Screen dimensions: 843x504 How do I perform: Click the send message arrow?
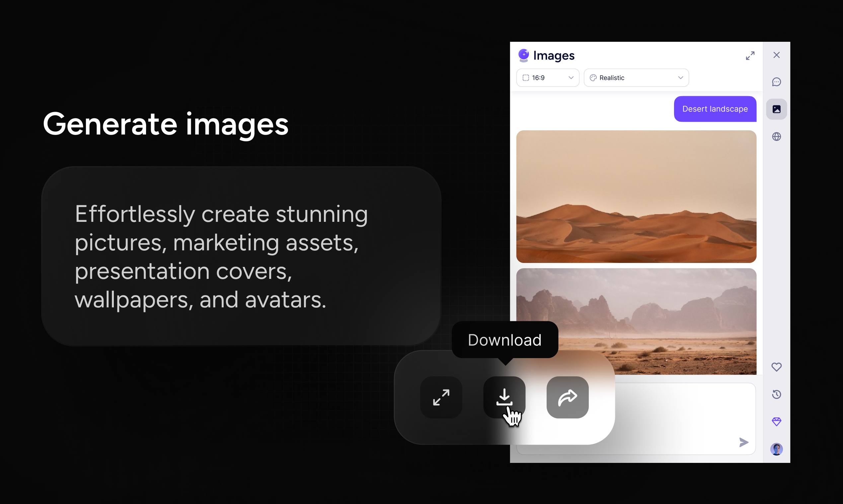[x=743, y=442]
